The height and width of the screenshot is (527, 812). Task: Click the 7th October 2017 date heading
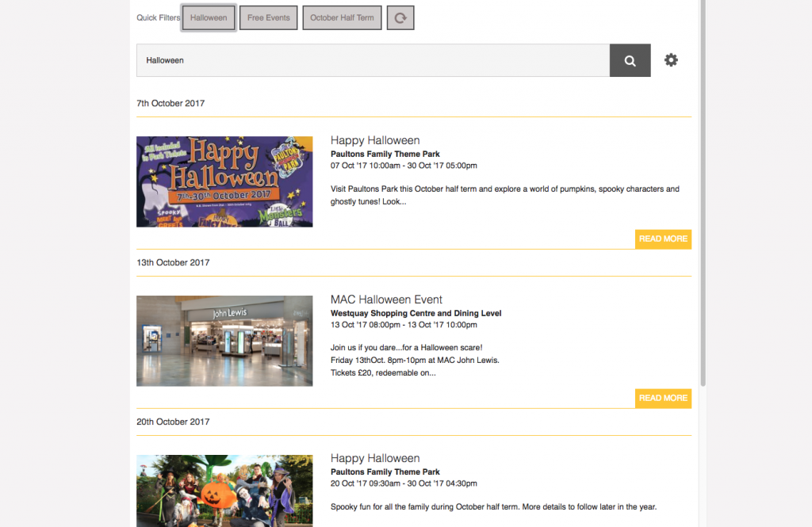click(x=170, y=104)
